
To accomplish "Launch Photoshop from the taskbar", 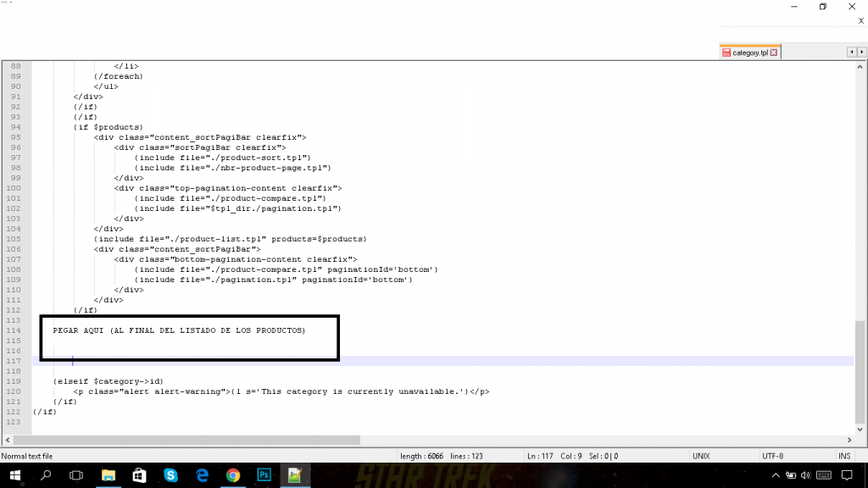I will [264, 474].
